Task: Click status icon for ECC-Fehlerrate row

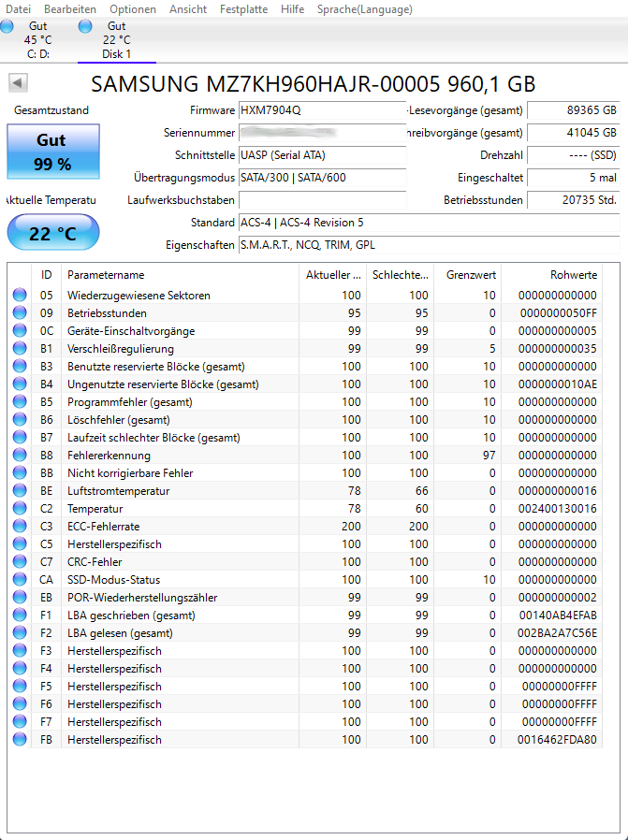Action: 20,526
